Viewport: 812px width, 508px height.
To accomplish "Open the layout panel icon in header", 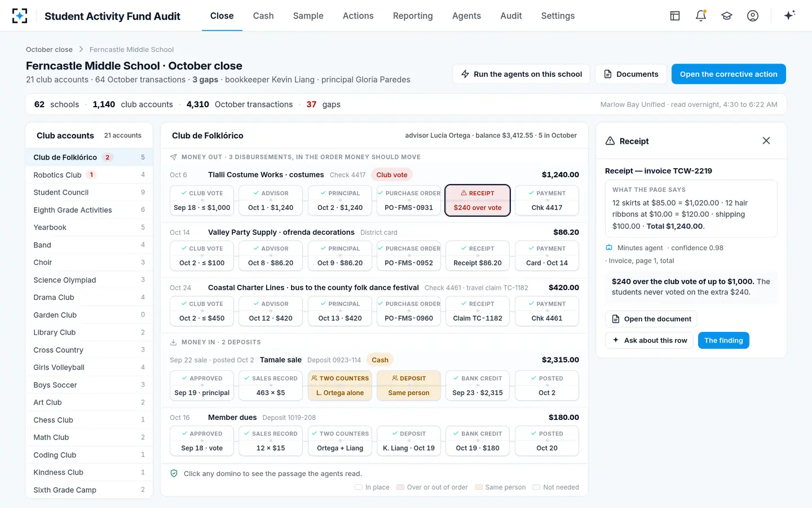I will pyautogui.click(x=675, y=16).
